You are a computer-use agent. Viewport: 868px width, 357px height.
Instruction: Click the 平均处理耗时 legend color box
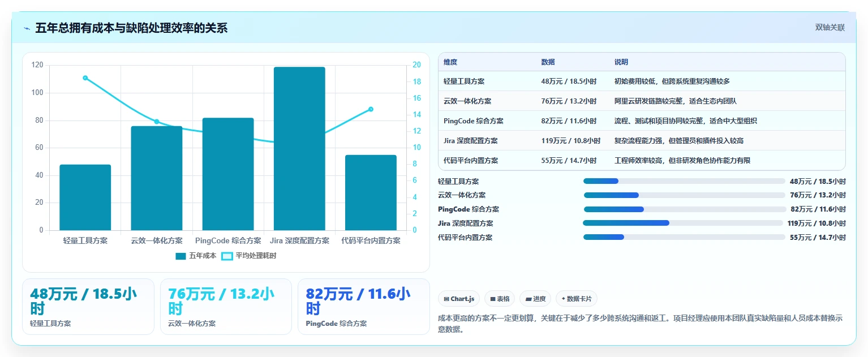point(226,256)
